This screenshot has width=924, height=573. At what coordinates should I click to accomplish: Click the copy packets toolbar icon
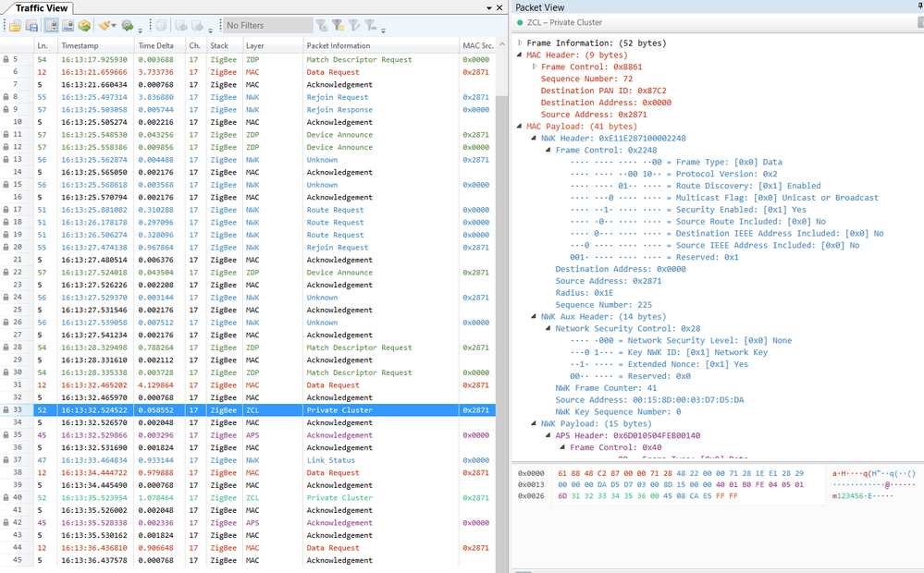(162, 26)
